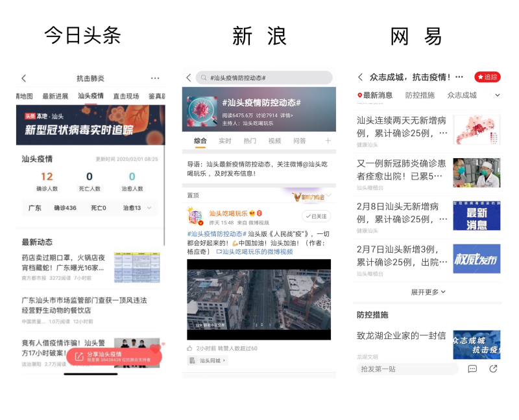Switch to 最新进展 tab
This screenshot has width=519, height=420.
[55, 96]
